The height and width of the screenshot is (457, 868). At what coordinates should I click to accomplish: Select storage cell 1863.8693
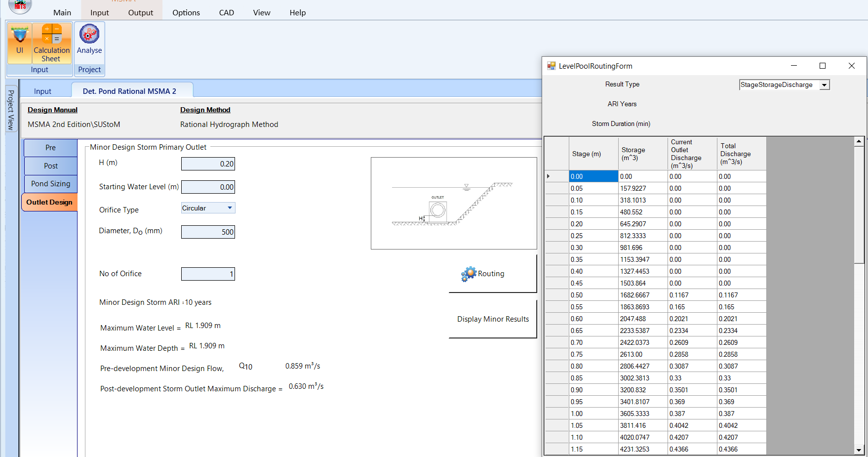click(x=643, y=307)
